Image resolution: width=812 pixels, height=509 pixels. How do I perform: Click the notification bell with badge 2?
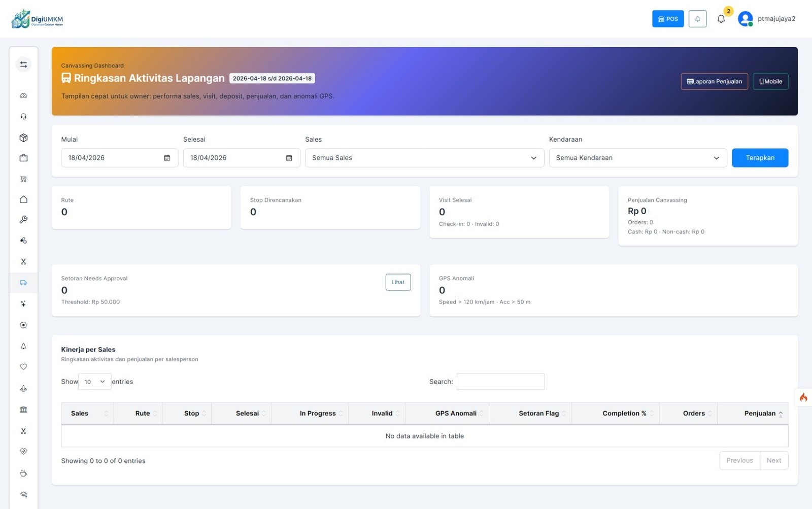(721, 19)
